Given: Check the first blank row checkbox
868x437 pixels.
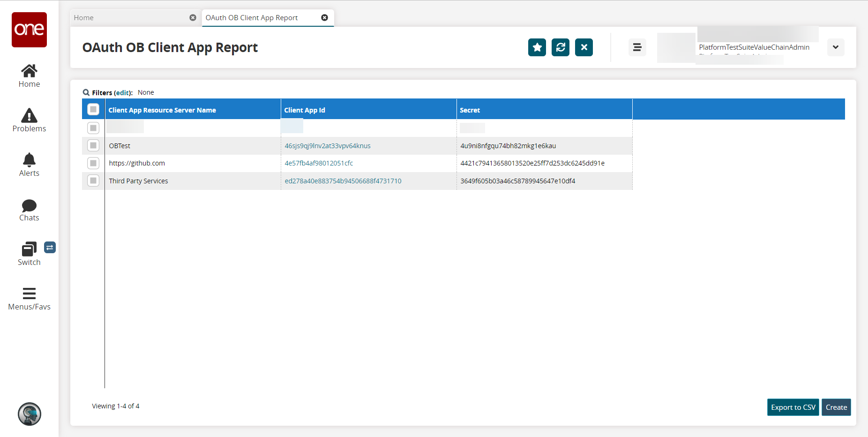Looking at the screenshot, I should tap(93, 128).
